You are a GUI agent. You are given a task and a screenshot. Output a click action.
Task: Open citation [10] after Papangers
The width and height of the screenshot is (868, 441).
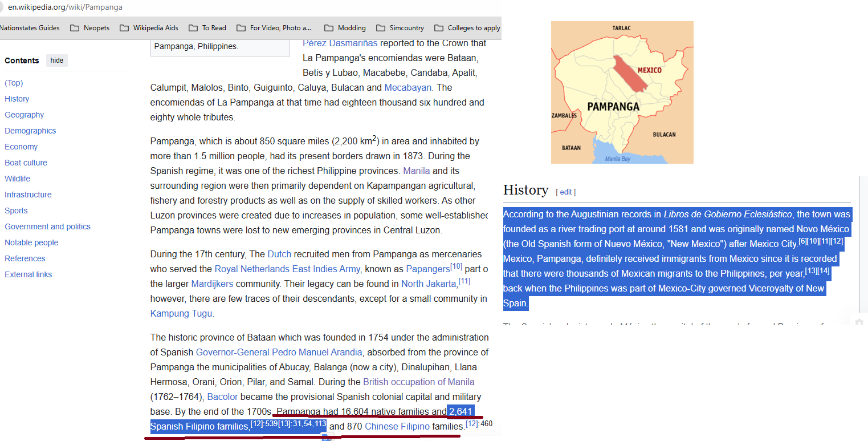point(457,266)
